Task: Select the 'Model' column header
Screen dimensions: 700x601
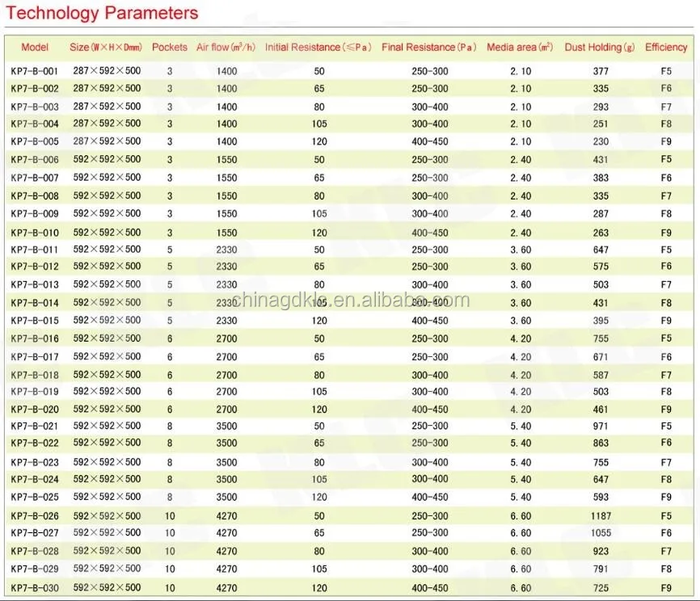Action: point(35,48)
